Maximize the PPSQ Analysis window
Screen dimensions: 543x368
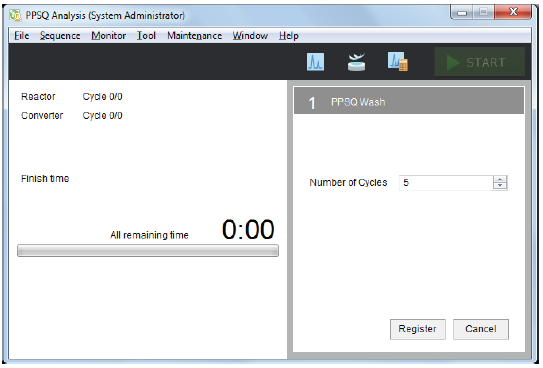click(483, 12)
